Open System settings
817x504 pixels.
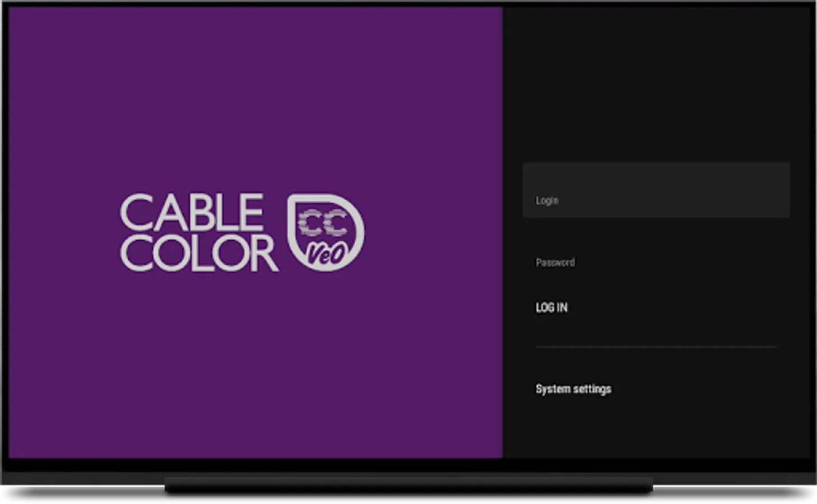pyautogui.click(x=573, y=389)
